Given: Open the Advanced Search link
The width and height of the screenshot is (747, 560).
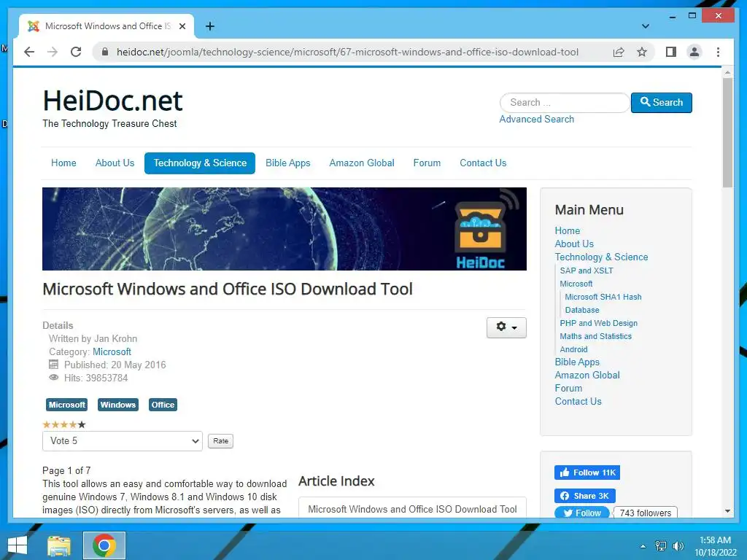Looking at the screenshot, I should pyautogui.click(x=536, y=119).
